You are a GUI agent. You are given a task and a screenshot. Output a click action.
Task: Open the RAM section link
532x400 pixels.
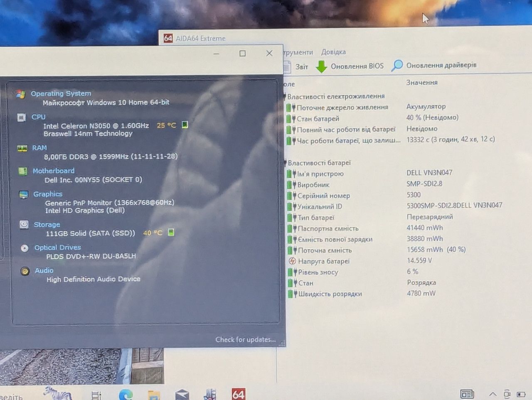(x=39, y=148)
